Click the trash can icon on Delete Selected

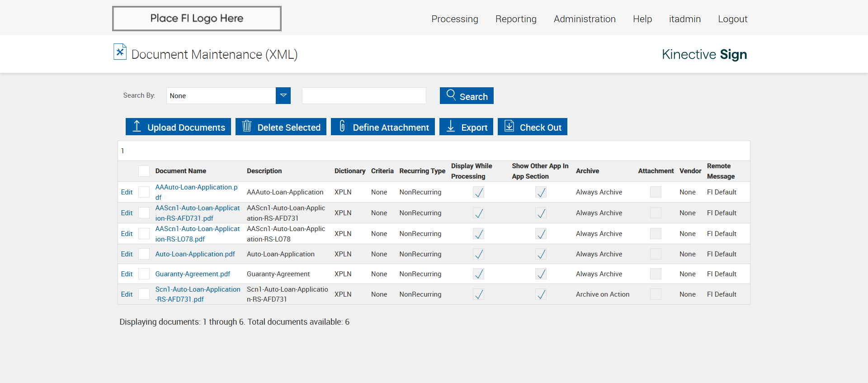(x=246, y=127)
